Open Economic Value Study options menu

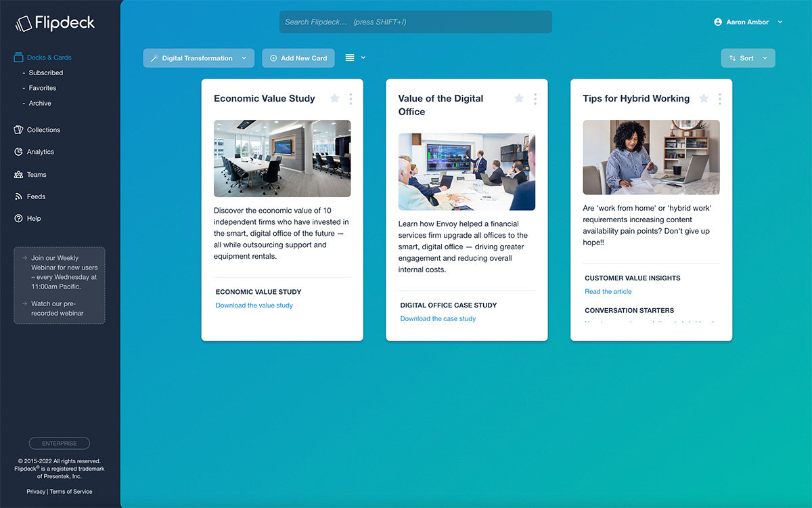tap(351, 99)
